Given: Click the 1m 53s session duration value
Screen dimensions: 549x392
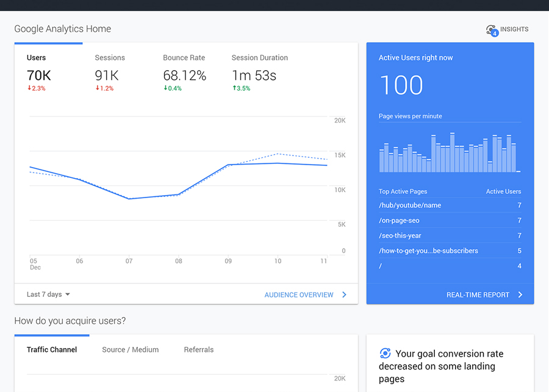Looking at the screenshot, I should pos(254,75).
